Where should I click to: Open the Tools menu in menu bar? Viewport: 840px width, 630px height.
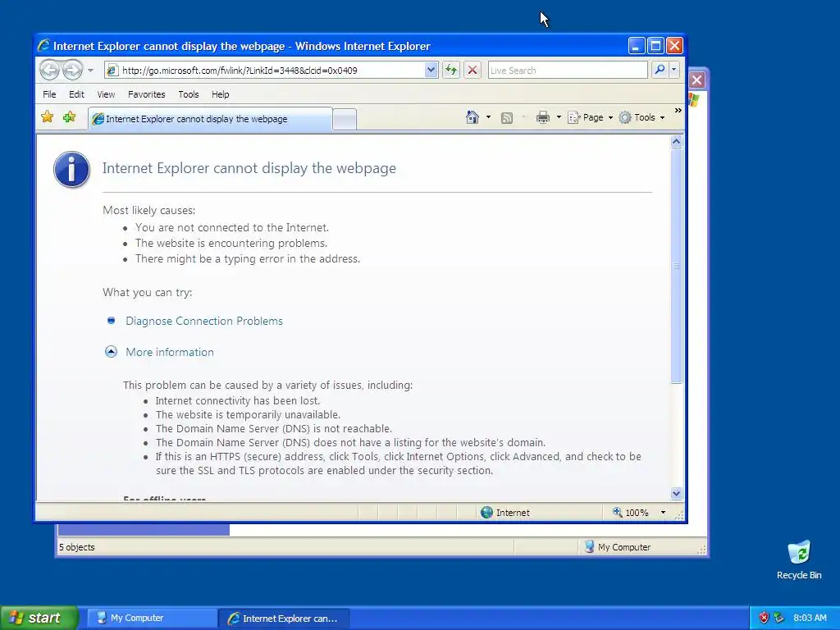click(189, 94)
